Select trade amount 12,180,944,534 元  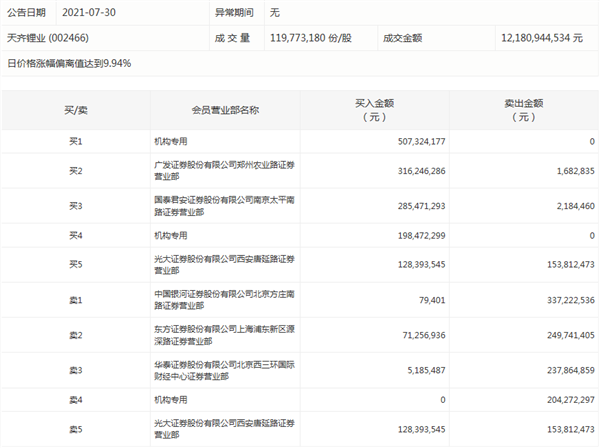[x=542, y=38]
